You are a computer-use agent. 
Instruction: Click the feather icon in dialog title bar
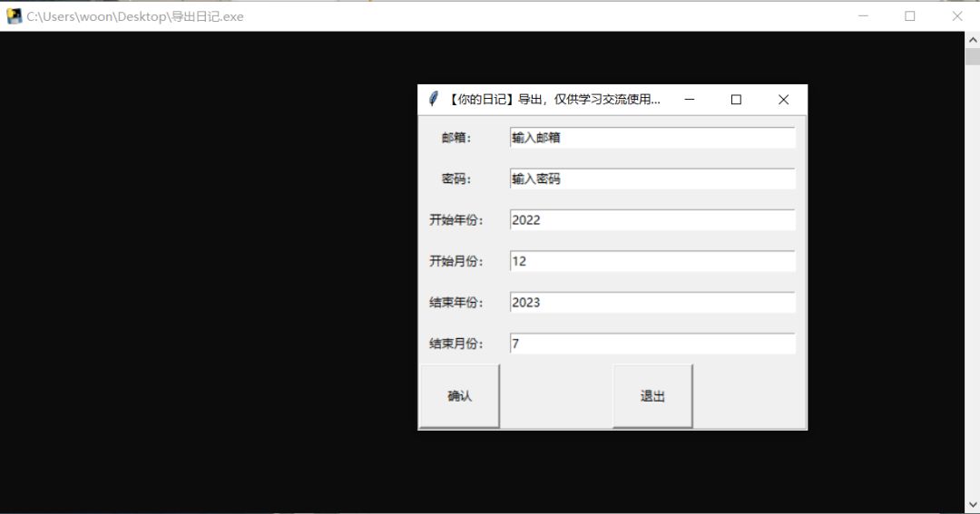(433, 100)
